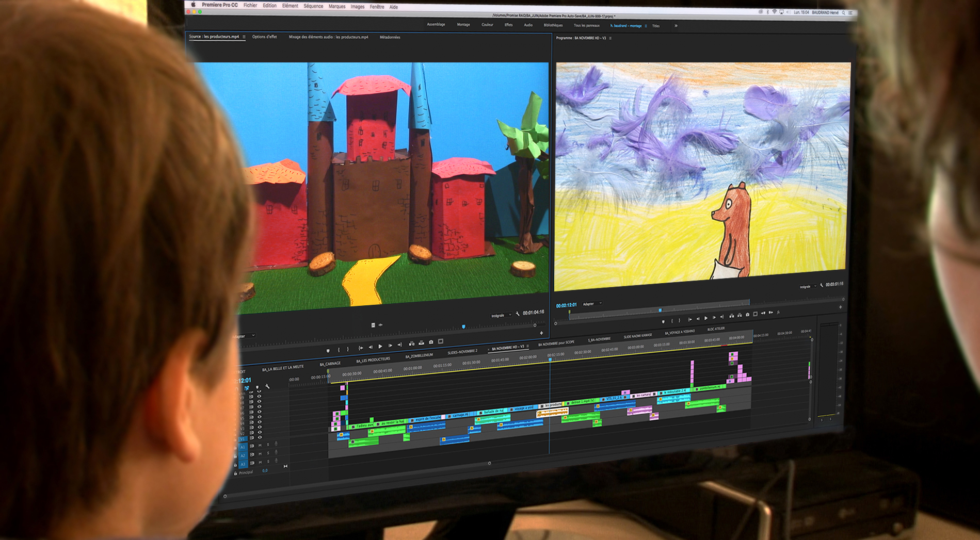Click the Program monitor blue playhead
Image resolution: width=980 pixels, height=540 pixels.
(660, 310)
